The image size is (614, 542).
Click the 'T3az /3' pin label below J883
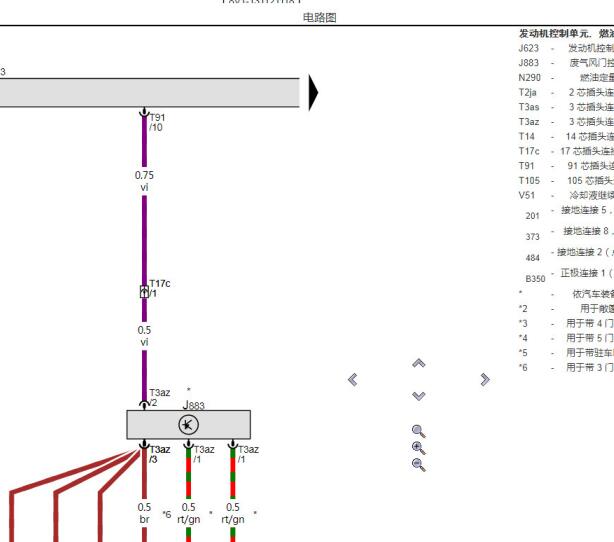pos(159,454)
